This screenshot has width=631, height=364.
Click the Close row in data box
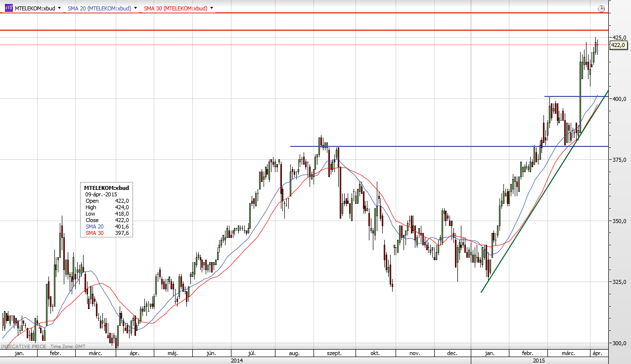107,220
